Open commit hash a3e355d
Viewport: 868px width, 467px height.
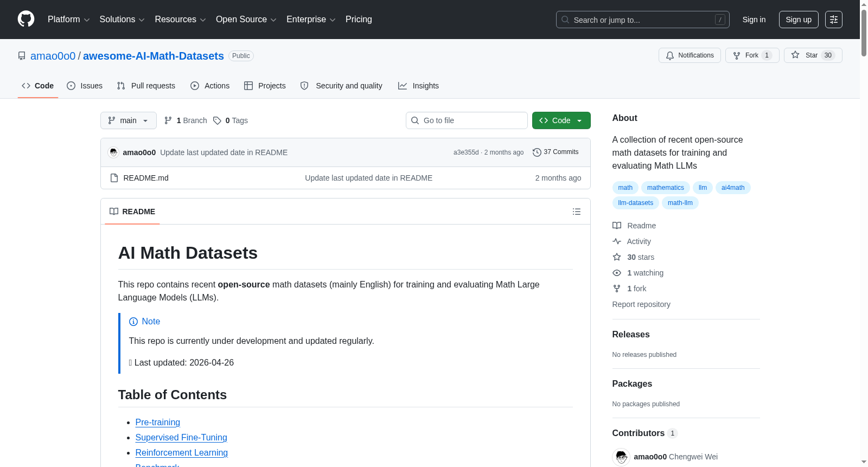[x=466, y=152]
